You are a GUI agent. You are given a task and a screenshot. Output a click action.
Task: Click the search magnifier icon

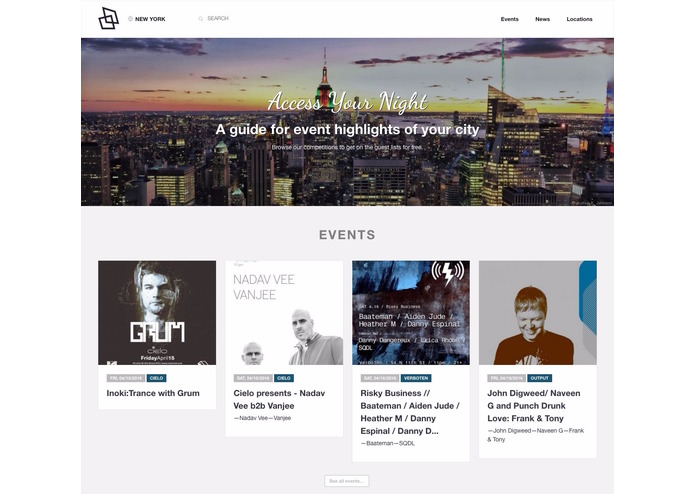pyautogui.click(x=201, y=19)
